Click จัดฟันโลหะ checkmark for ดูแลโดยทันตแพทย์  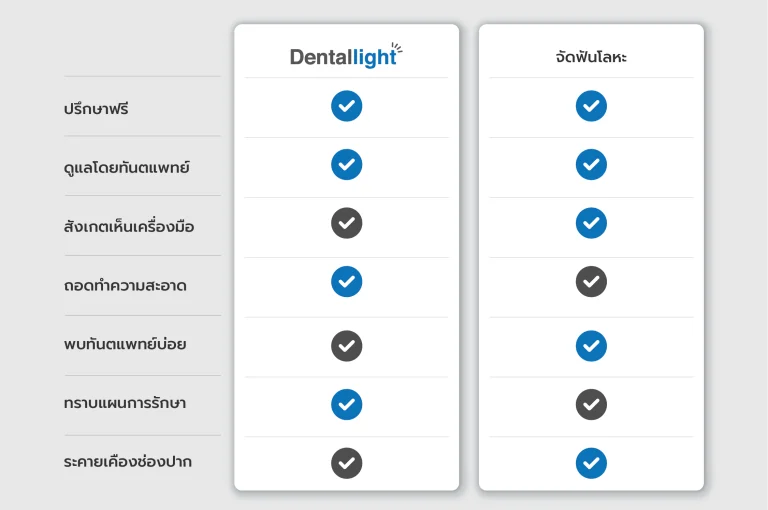coord(591,164)
